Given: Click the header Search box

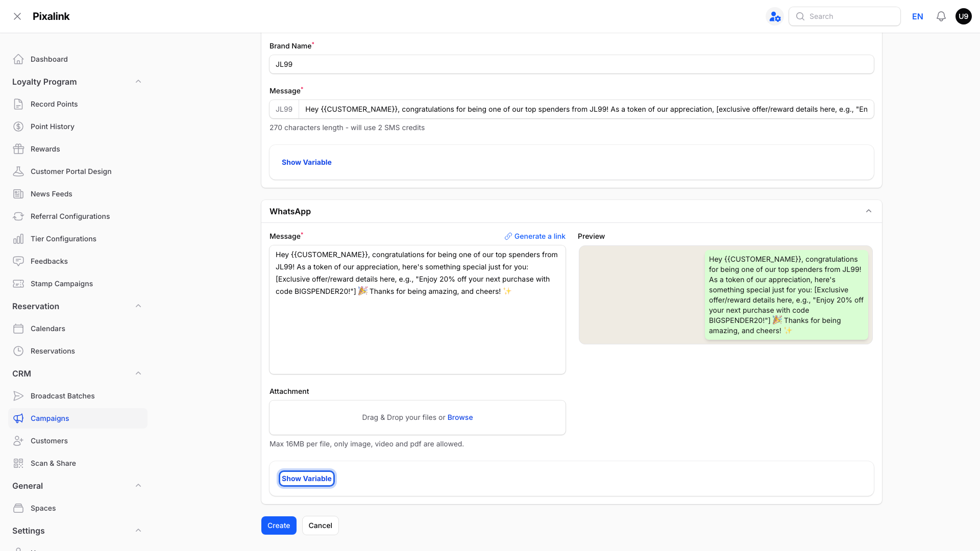Looking at the screenshot, I should pyautogui.click(x=845, y=16).
